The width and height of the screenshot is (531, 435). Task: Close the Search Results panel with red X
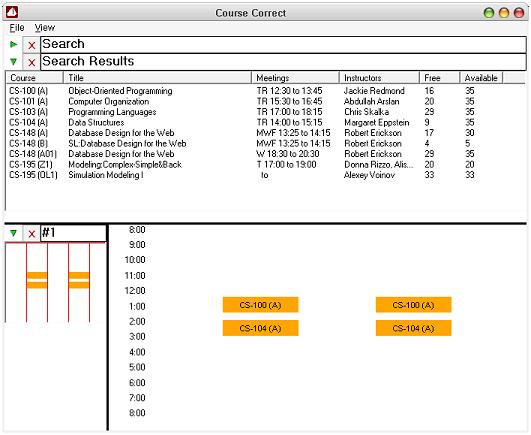(x=31, y=62)
